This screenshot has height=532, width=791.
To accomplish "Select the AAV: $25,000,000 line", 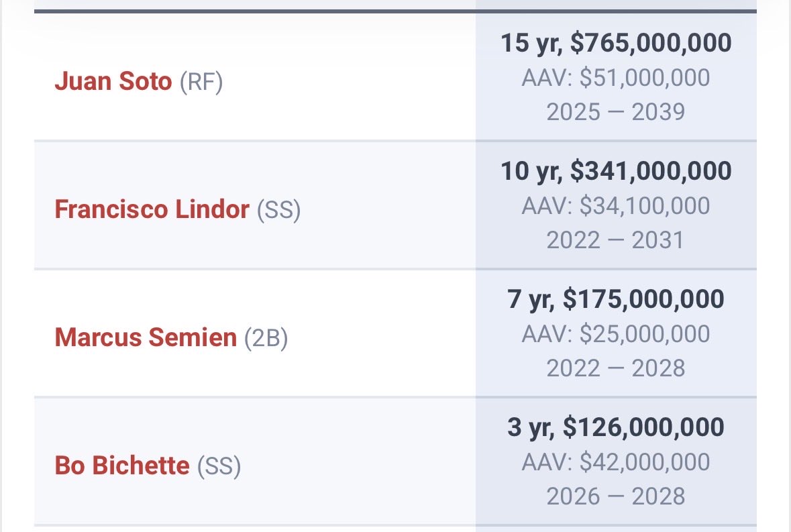I will pyautogui.click(x=616, y=333).
